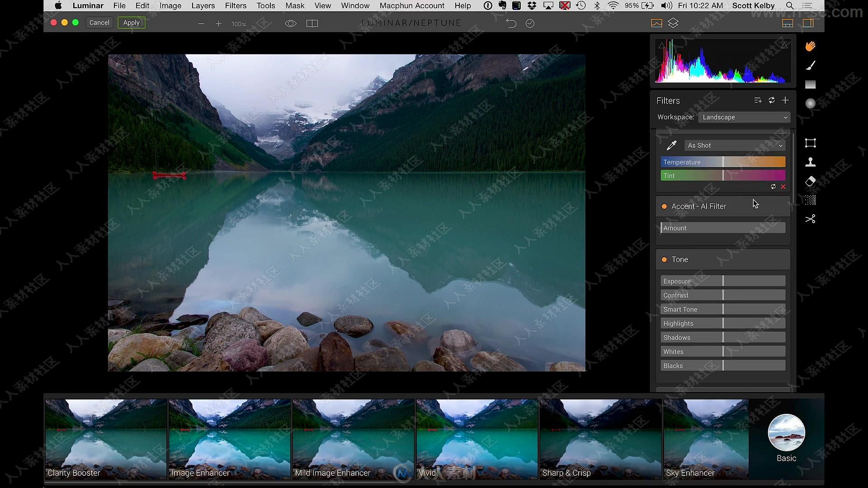Select the radial mask tool
This screenshot has width=868, height=488.
[x=810, y=104]
